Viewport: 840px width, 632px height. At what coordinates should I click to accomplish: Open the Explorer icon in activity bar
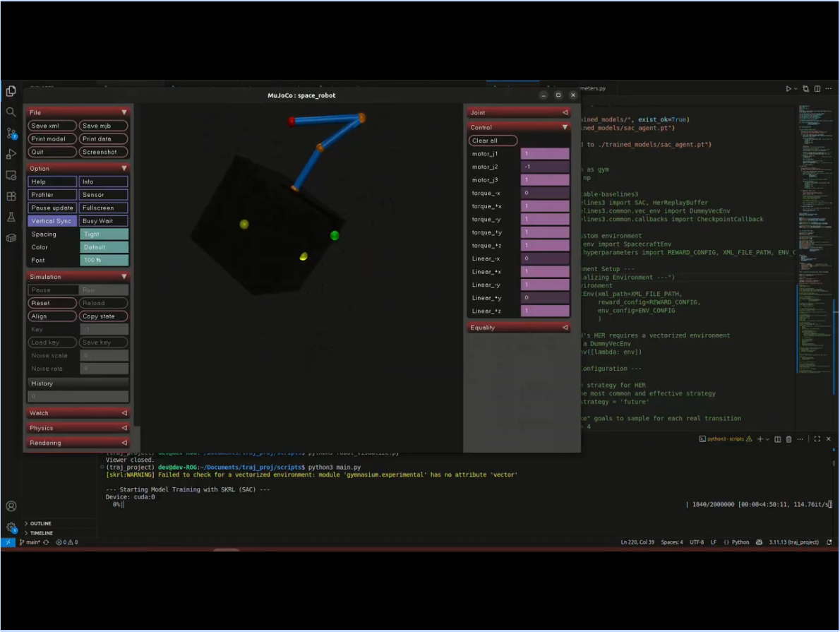(11, 91)
